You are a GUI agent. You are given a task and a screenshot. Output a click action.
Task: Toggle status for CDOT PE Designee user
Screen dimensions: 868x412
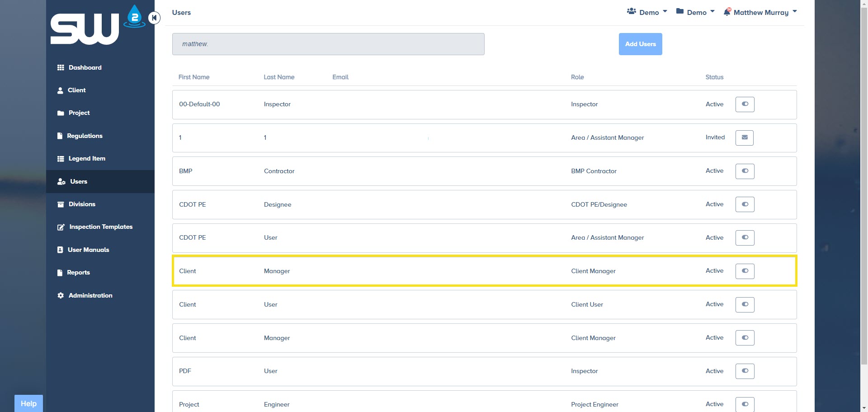(x=745, y=204)
